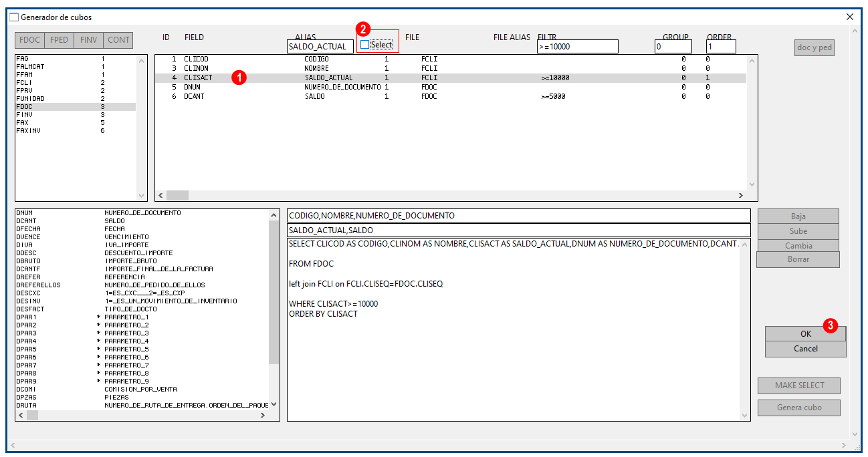Click field list scrollbar up arrow
Viewport: 868px width, 457px height.
tap(274, 215)
